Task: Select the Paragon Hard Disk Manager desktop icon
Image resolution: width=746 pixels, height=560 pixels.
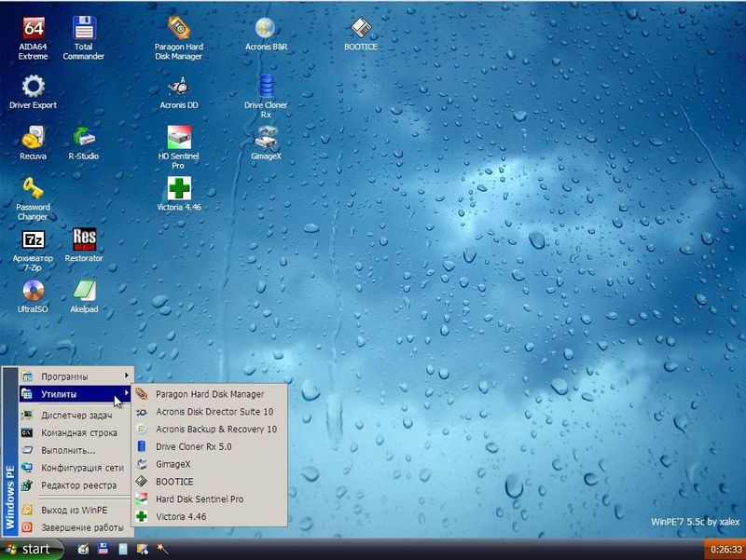Action: pyautogui.click(x=179, y=38)
